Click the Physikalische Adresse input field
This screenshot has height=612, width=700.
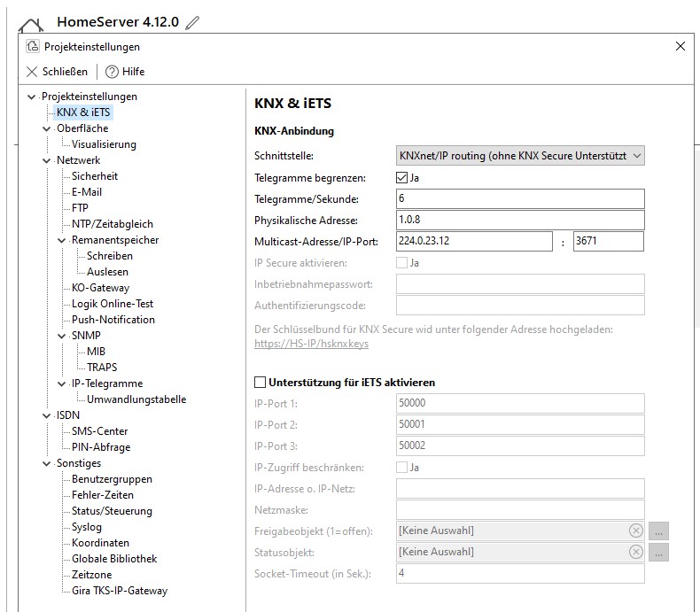(520, 220)
